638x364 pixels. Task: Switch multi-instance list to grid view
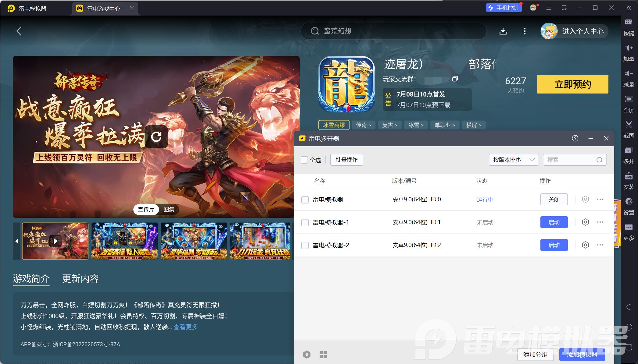[323, 355]
